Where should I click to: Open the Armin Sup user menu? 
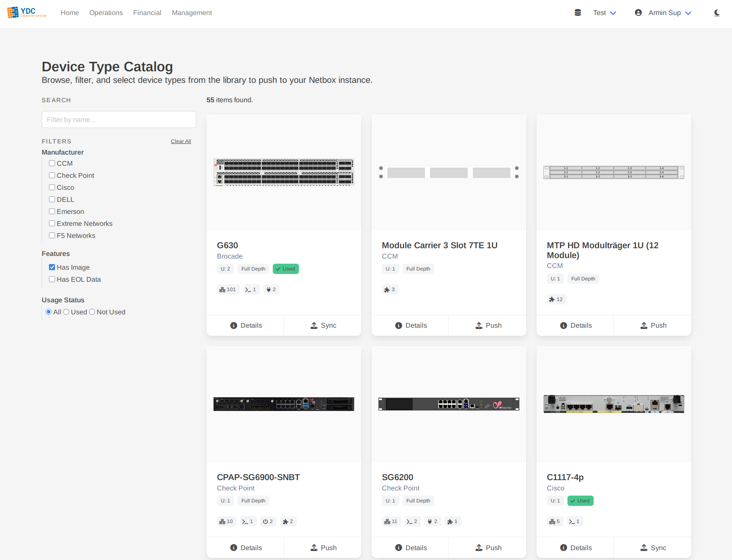(670, 13)
